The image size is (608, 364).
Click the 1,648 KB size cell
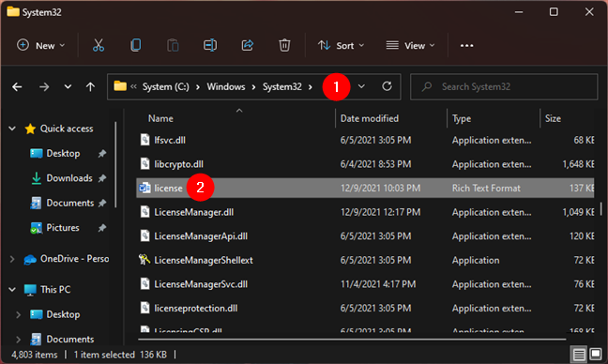[578, 164]
